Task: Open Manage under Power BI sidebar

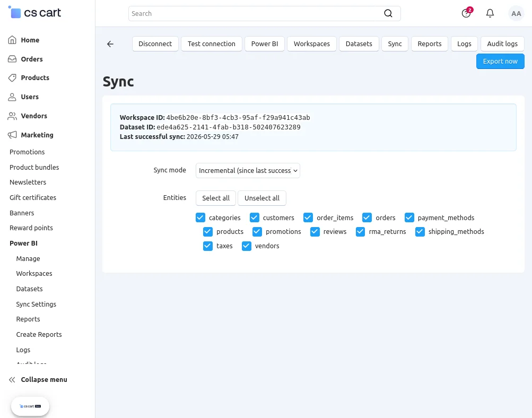Action: [28, 258]
